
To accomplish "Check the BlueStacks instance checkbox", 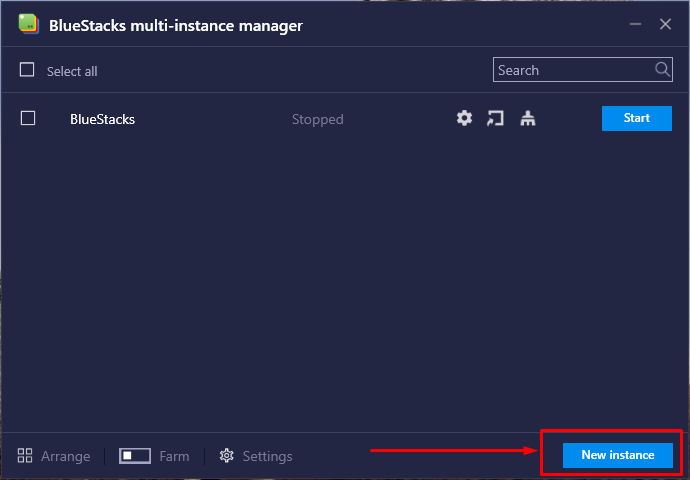I will point(28,118).
